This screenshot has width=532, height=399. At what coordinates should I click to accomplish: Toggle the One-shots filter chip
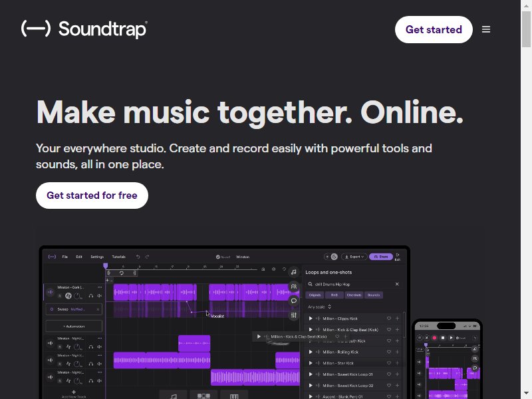tap(354, 295)
